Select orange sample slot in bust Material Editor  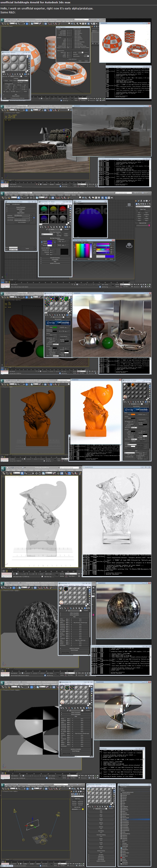(133, 385)
